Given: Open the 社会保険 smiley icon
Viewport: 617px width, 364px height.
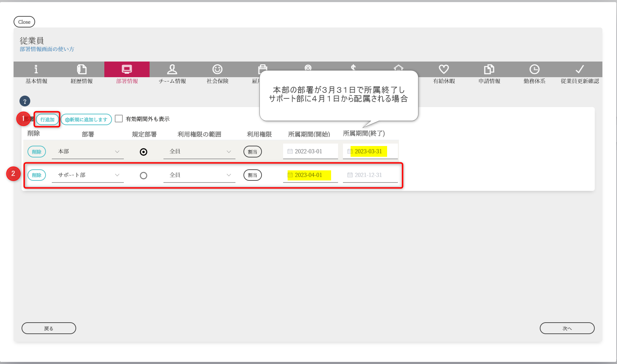Looking at the screenshot, I should 217,70.
